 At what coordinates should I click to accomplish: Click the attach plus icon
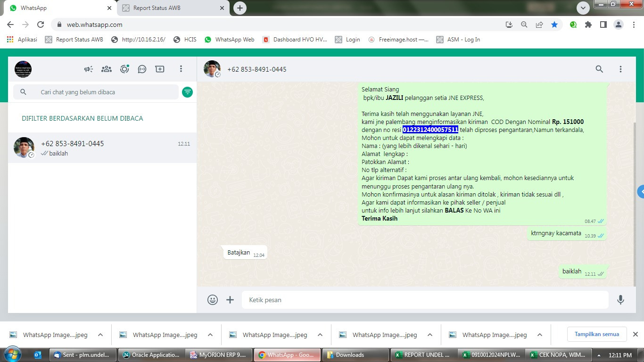(x=230, y=300)
